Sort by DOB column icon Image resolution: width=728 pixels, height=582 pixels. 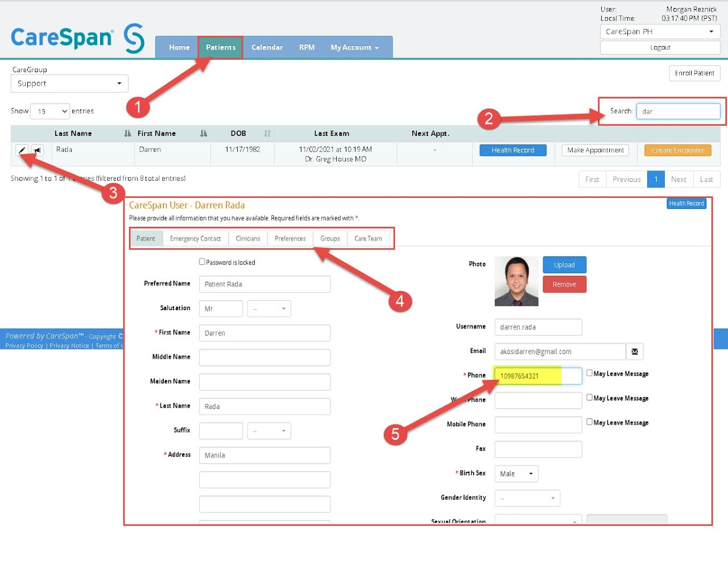[x=267, y=134]
